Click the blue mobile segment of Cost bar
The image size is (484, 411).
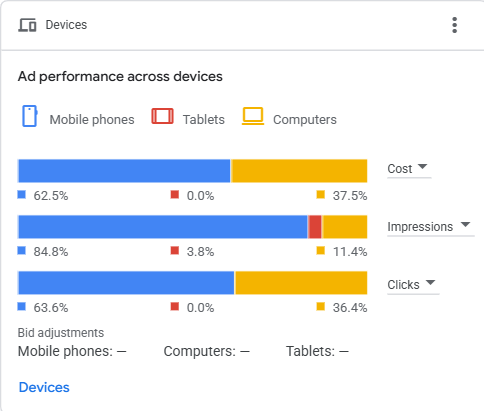coord(124,171)
